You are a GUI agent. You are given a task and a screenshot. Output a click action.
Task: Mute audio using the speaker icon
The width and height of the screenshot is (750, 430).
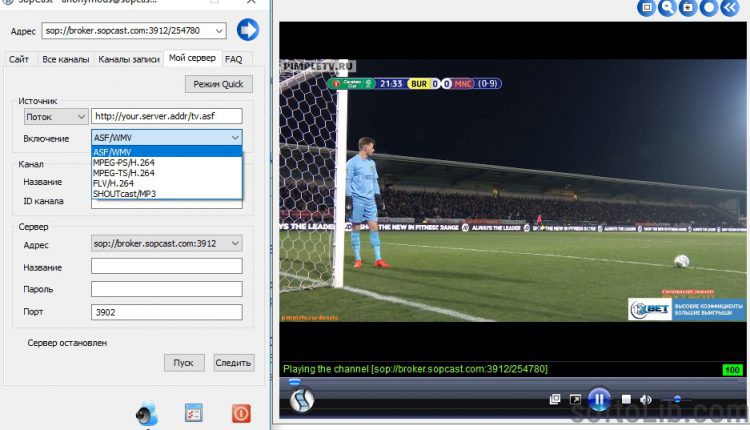coord(646,399)
